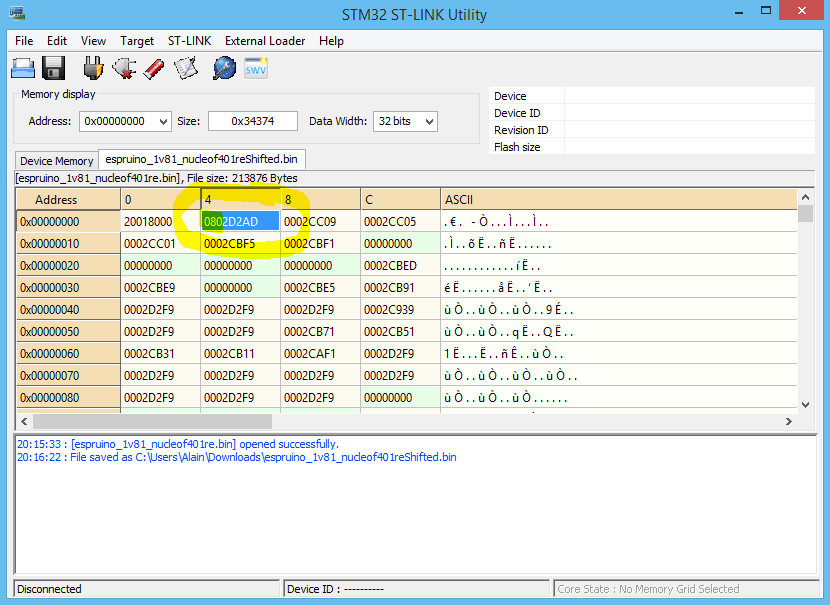Viewport: 830px width, 605px height.
Task: Click the address row 0x00000080
Action: (x=68, y=398)
